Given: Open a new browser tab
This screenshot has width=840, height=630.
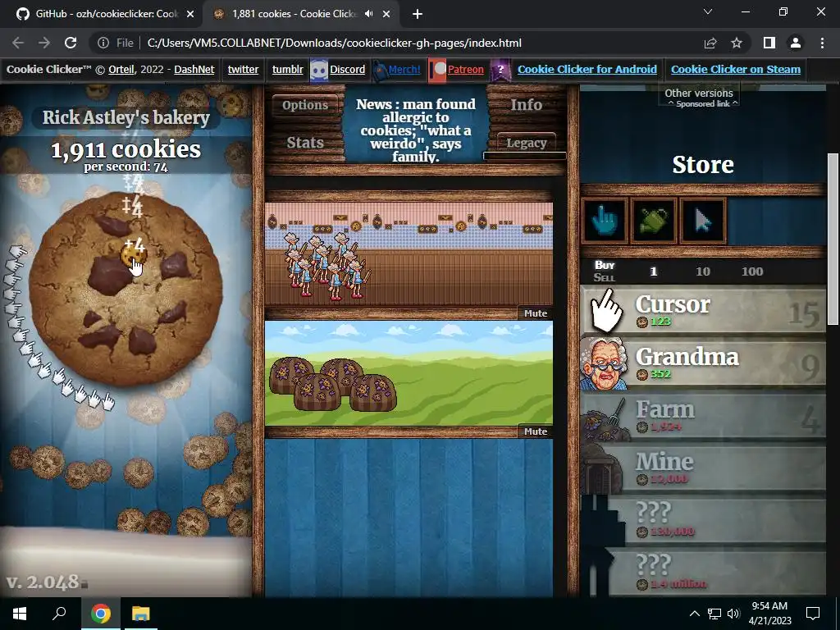Looking at the screenshot, I should tap(418, 15).
